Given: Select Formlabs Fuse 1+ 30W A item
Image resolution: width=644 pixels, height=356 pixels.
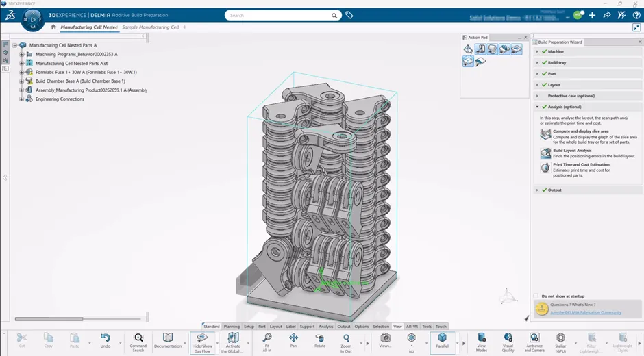Looking at the screenshot, I should (86, 73).
